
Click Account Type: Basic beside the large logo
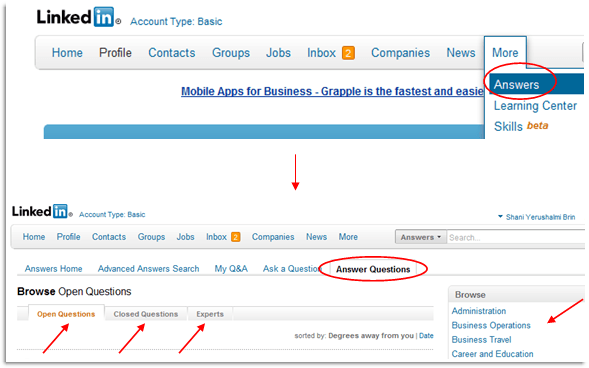(176, 21)
